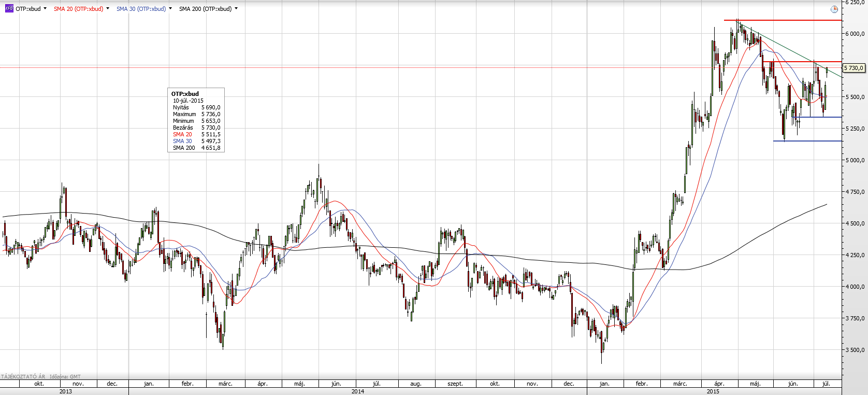Open the OTP:xbud instrument dropdown arrow
This screenshot has height=395, width=868.
(x=45, y=9)
